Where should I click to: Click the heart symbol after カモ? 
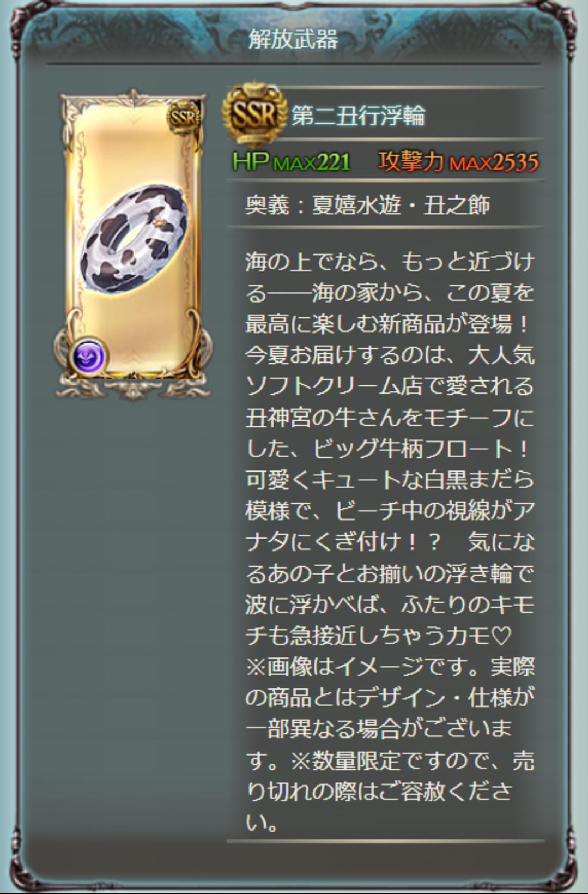click(x=500, y=636)
